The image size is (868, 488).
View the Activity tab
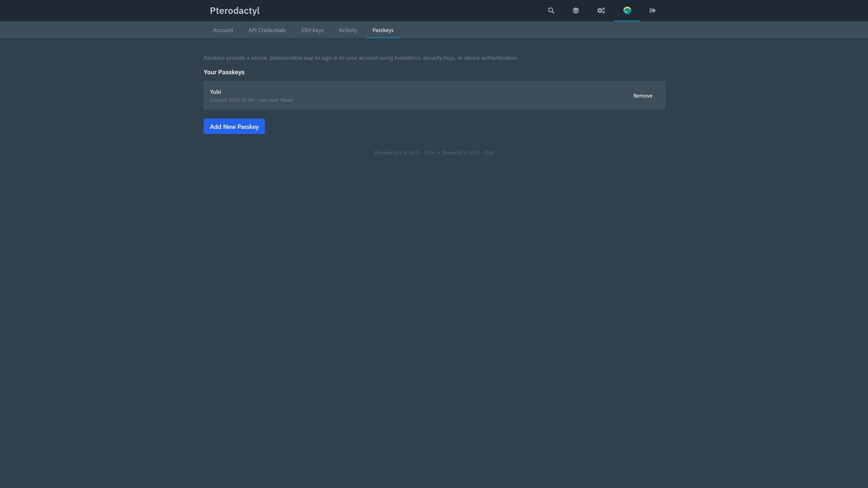(348, 30)
